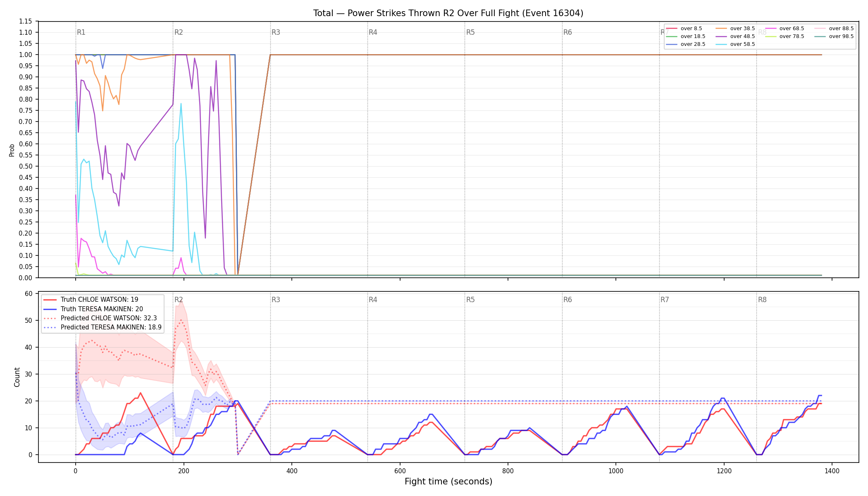The image size is (868, 496).
Task: Click the R3 round marker in the top chart
Action: coord(276,32)
